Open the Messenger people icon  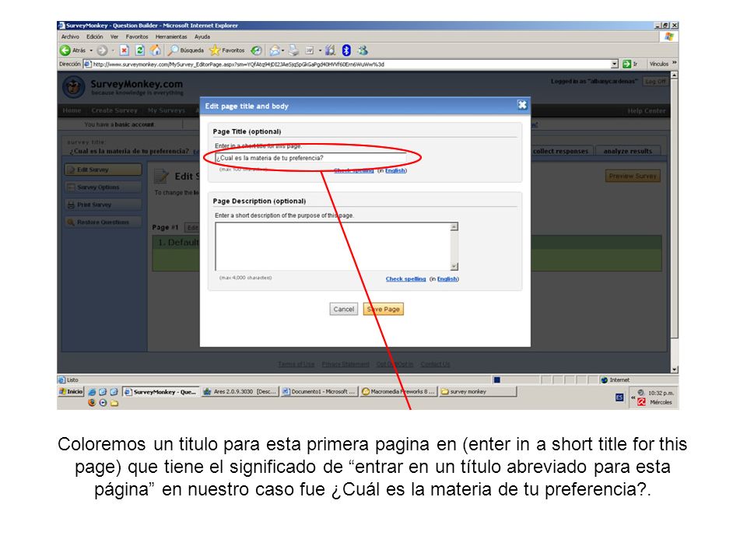coord(363,50)
